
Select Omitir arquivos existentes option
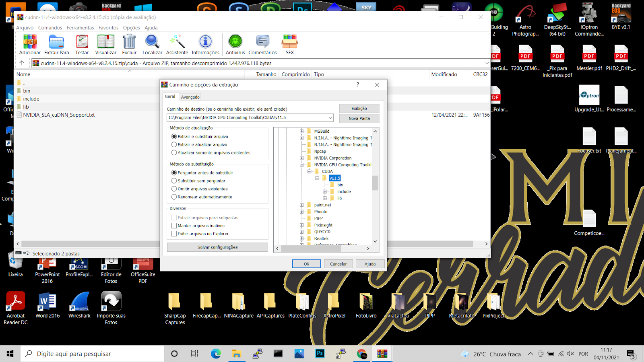pyautogui.click(x=174, y=189)
